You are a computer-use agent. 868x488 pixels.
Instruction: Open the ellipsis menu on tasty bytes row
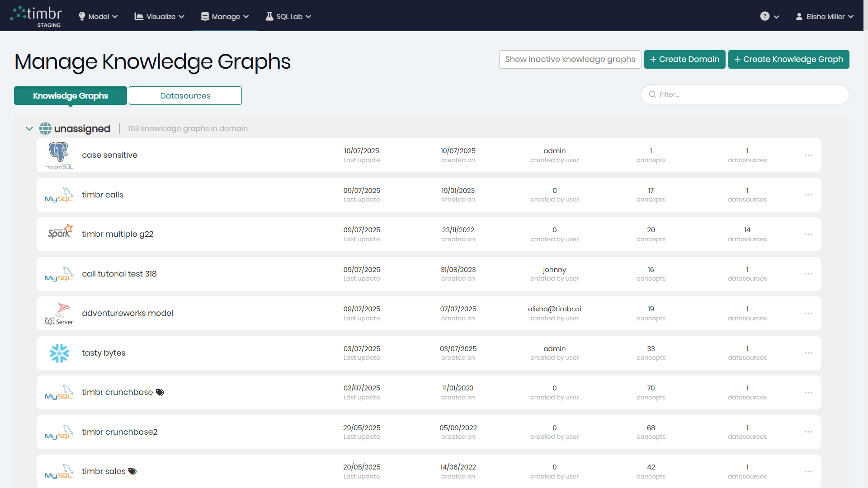(x=808, y=353)
